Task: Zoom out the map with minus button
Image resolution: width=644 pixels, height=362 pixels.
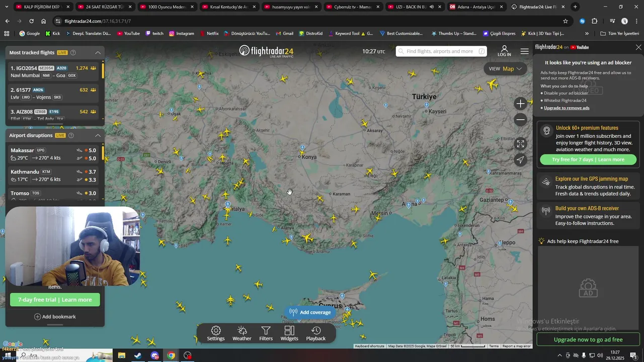Action: click(521, 120)
